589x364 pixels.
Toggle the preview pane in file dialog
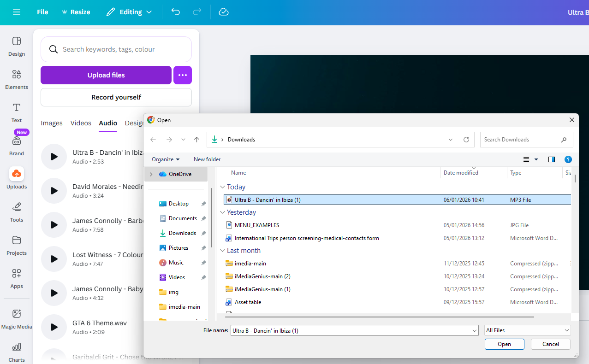[x=551, y=159]
